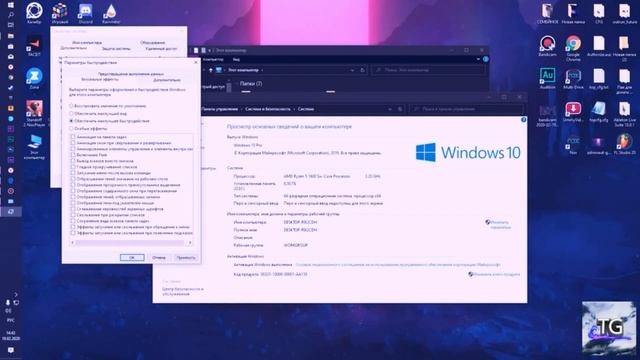Open Защита системы tab

pos(116,49)
